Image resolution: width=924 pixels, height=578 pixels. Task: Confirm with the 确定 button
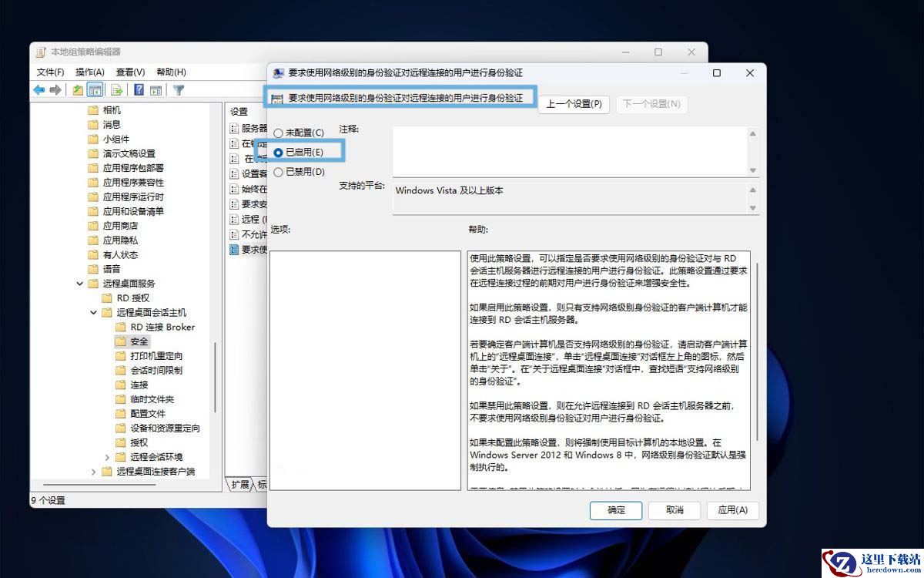point(617,510)
